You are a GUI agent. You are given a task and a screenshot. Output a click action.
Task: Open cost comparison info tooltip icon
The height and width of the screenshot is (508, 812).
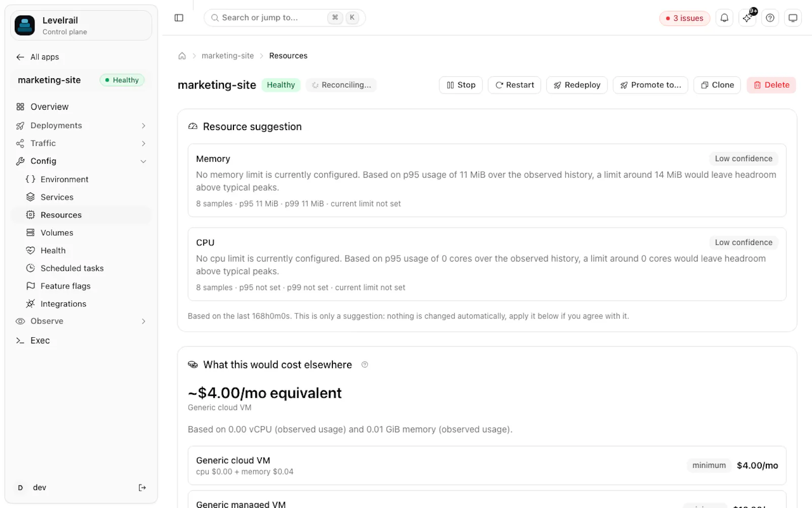pos(364,365)
